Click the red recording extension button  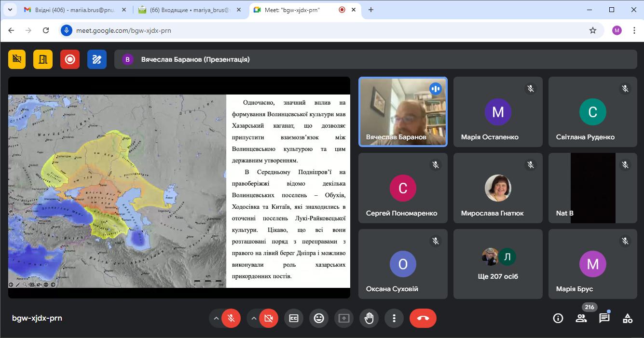70,59
